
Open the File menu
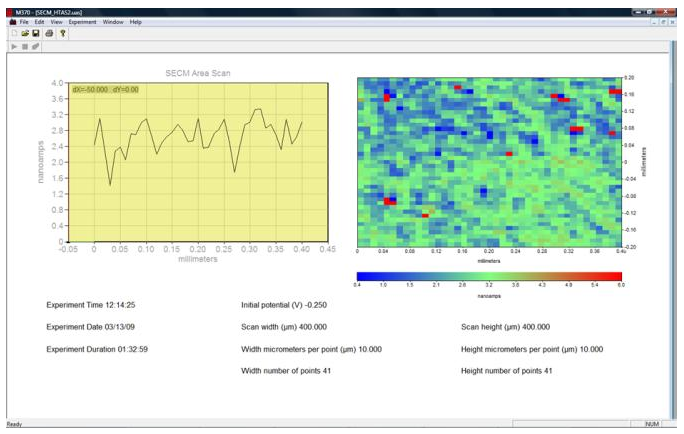pos(24,21)
